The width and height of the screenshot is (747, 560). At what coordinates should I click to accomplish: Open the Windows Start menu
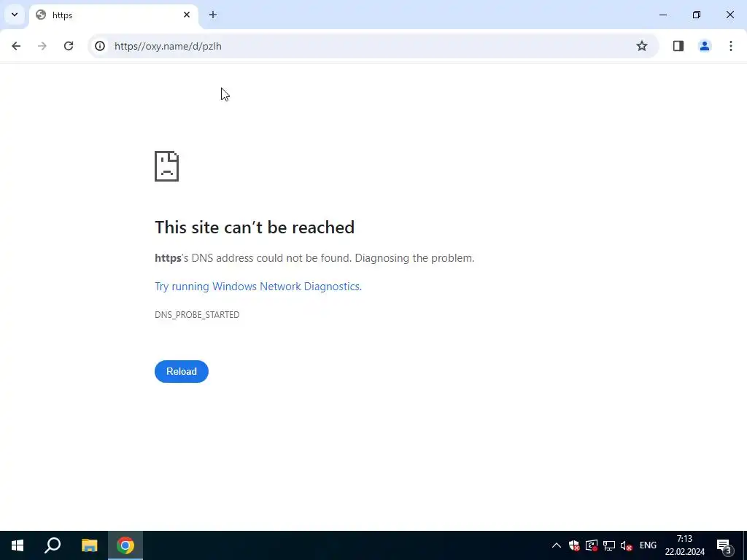[x=18, y=545]
